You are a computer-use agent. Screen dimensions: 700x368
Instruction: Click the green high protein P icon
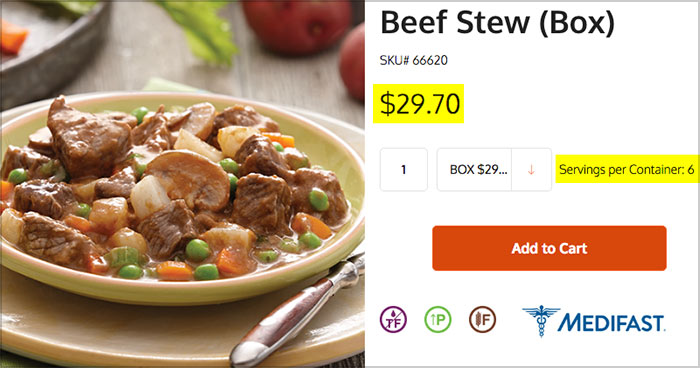[x=438, y=319]
